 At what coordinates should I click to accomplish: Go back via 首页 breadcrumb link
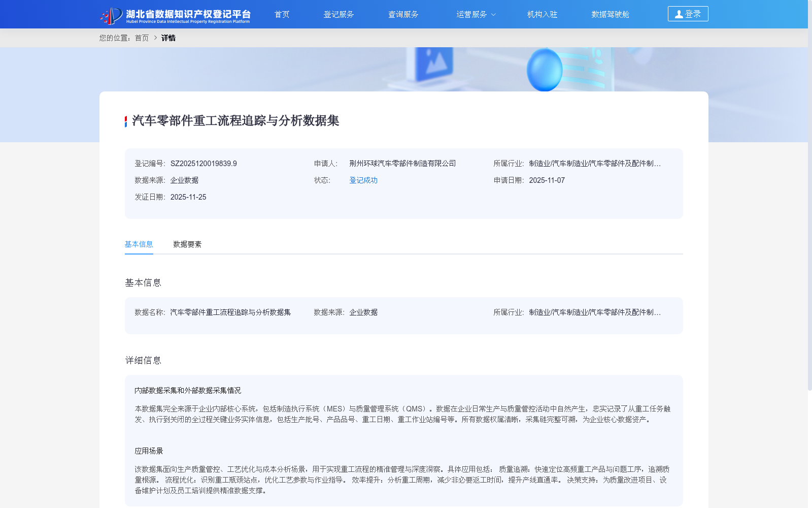pyautogui.click(x=142, y=38)
